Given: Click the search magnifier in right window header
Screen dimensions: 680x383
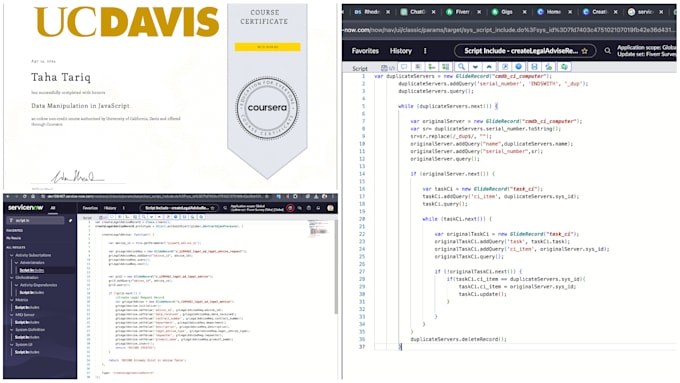Looking at the screenshot, I should (608, 51).
